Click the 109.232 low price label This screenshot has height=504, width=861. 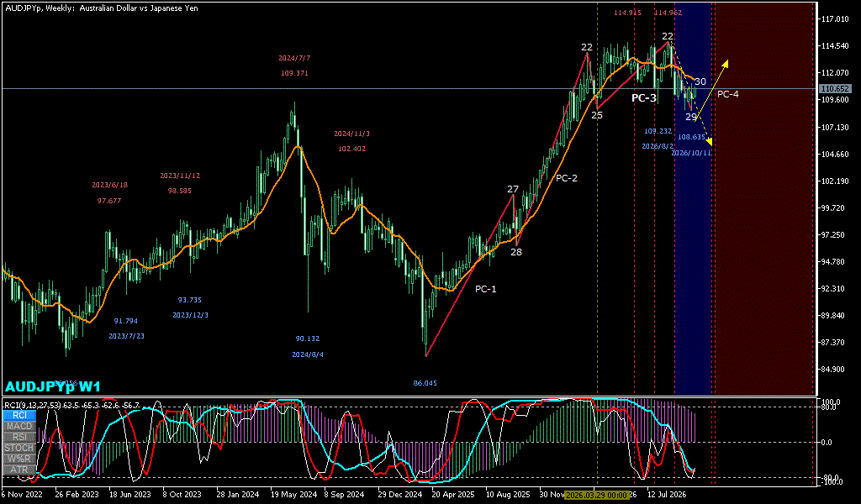point(658,131)
